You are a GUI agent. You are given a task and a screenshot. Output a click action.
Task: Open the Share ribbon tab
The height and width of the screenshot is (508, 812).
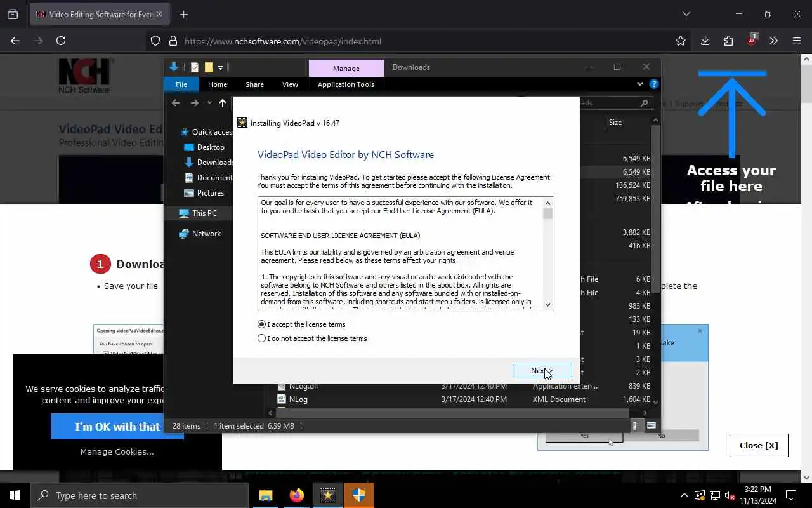pyautogui.click(x=255, y=84)
